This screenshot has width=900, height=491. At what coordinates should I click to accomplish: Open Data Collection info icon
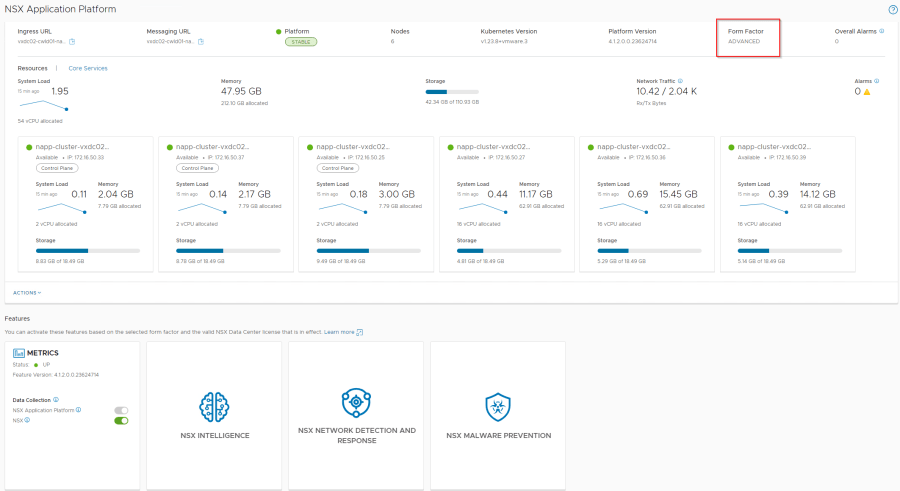pyautogui.click(x=56, y=400)
